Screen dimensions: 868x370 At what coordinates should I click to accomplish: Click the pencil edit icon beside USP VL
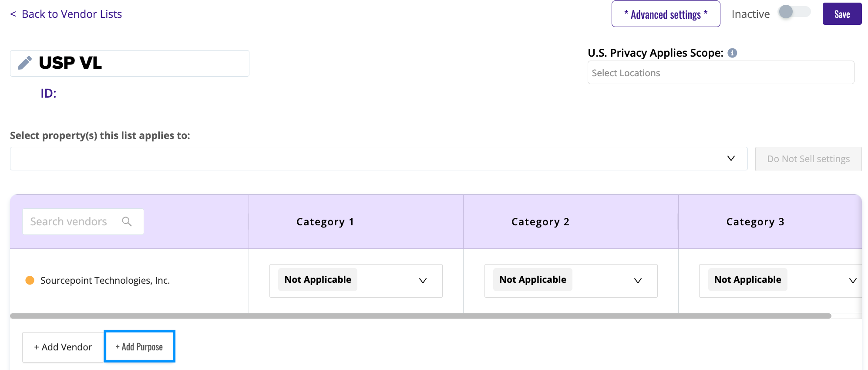[25, 63]
